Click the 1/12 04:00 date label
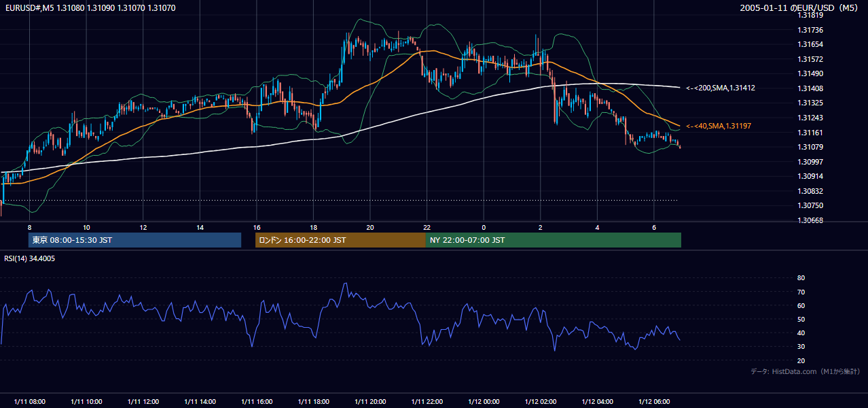The width and height of the screenshot is (868, 408). click(x=597, y=402)
